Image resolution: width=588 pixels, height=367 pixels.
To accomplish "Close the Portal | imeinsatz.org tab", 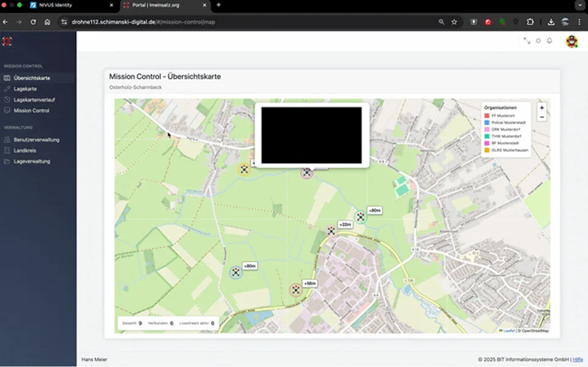I will [x=205, y=6].
